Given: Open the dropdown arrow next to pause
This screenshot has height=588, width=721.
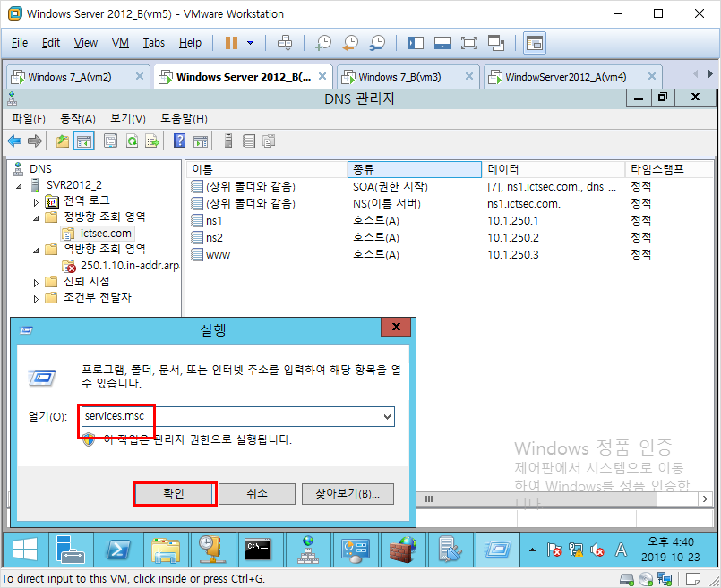Looking at the screenshot, I should (250, 43).
